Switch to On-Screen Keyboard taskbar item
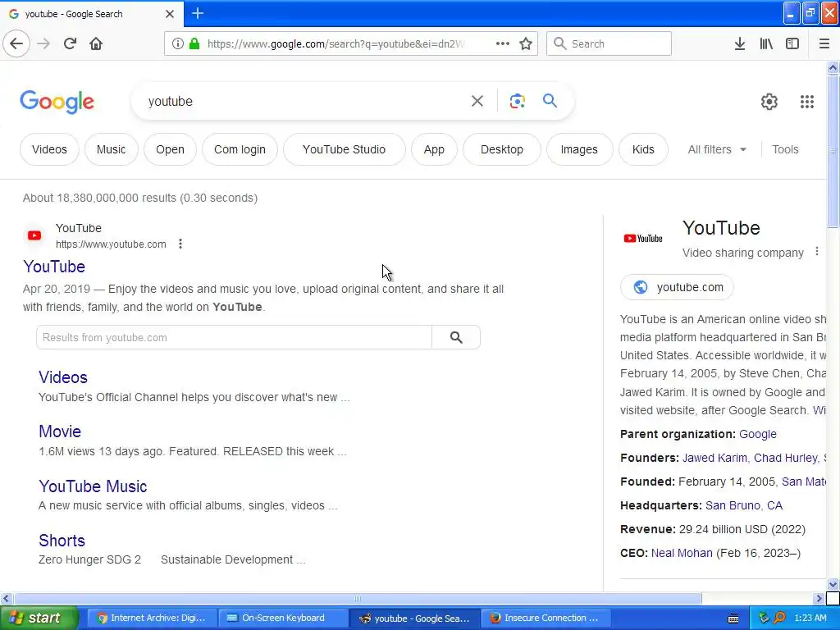This screenshot has width=840, height=630. coord(283,618)
